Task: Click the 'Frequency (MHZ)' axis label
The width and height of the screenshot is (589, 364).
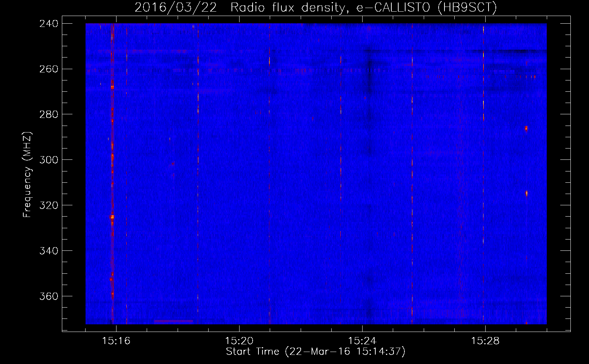Action: (27, 175)
